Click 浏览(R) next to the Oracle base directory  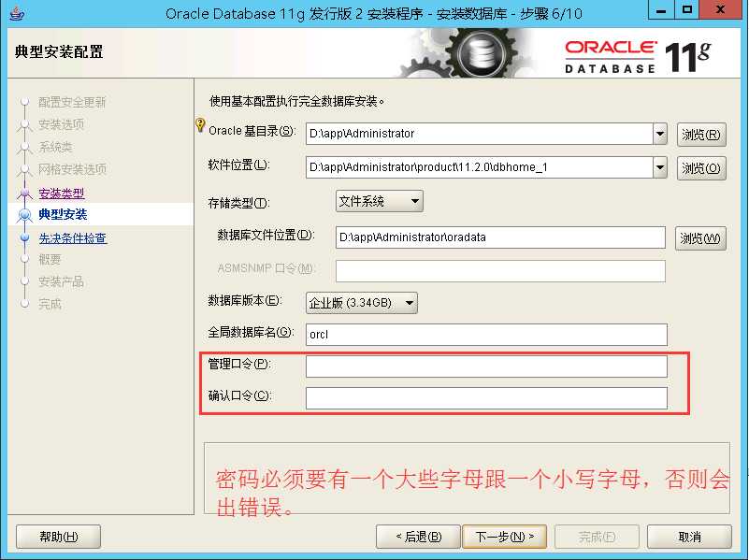(x=701, y=135)
